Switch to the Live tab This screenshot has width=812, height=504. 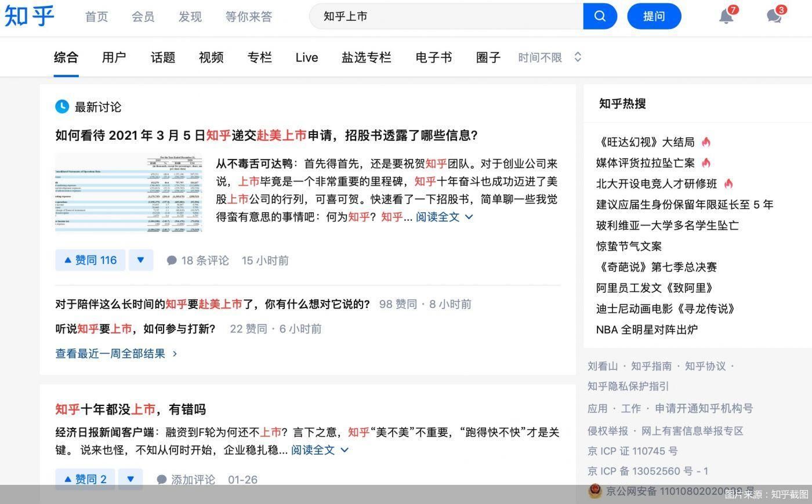coord(306,57)
